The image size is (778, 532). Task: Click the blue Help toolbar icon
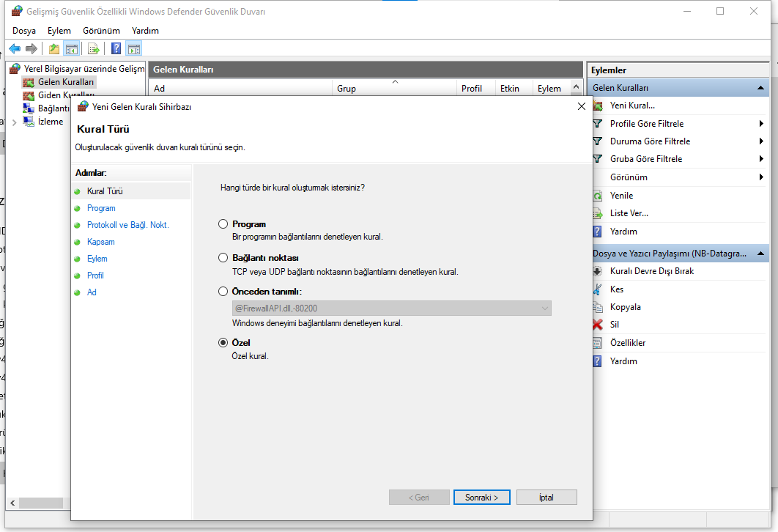(x=116, y=48)
